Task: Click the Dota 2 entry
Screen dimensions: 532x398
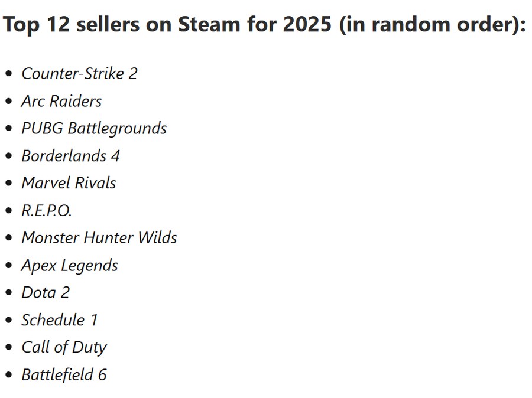Action: pyautogui.click(x=46, y=292)
